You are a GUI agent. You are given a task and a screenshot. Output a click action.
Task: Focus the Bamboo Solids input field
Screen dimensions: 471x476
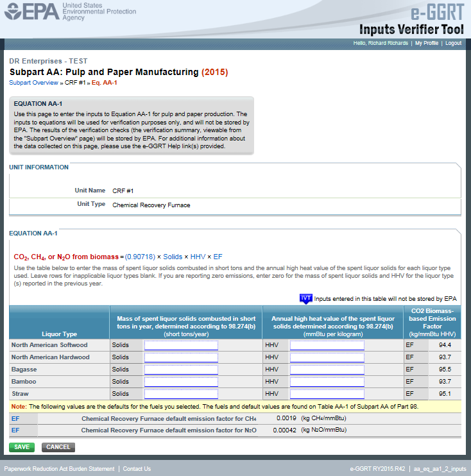[182, 382]
